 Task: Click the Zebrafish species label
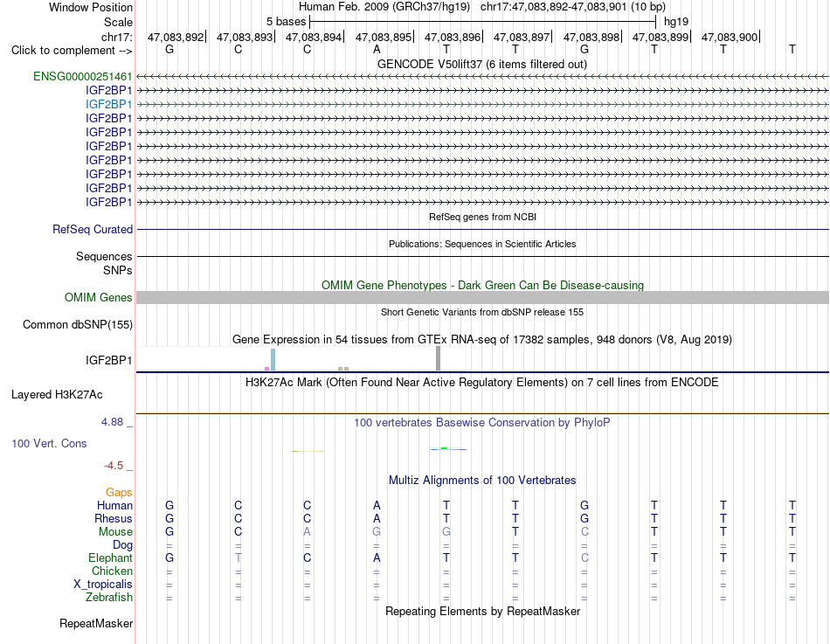coord(109,597)
